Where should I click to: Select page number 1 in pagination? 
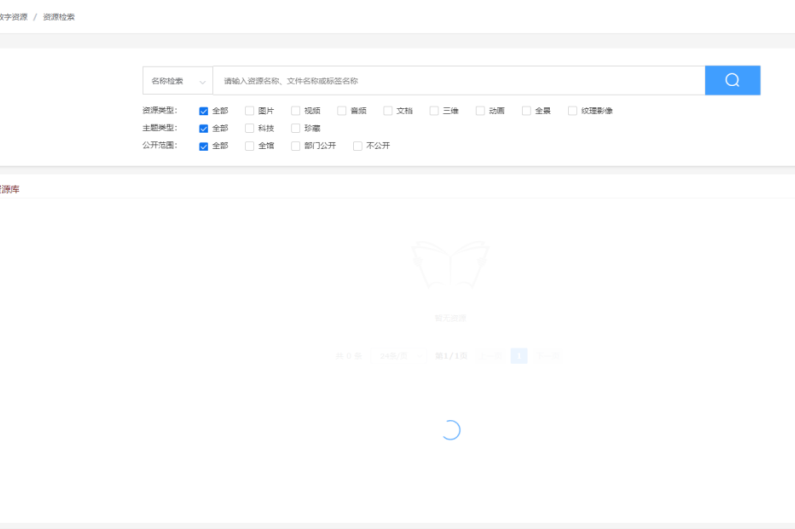[x=519, y=356]
